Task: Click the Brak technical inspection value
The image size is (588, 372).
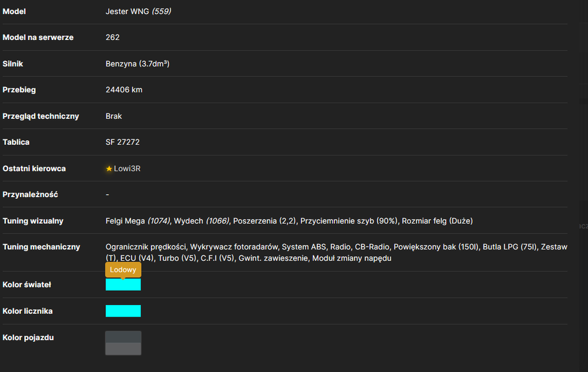Action: (113, 116)
